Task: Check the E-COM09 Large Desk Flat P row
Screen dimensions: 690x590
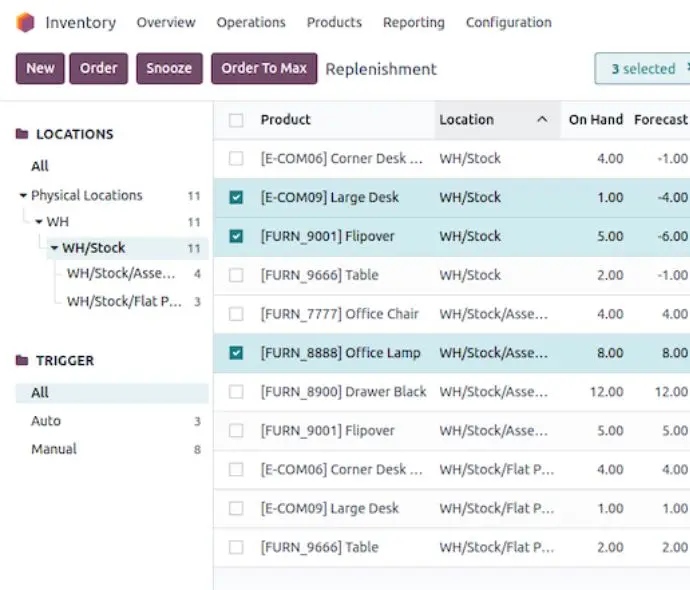Action: 236,509
